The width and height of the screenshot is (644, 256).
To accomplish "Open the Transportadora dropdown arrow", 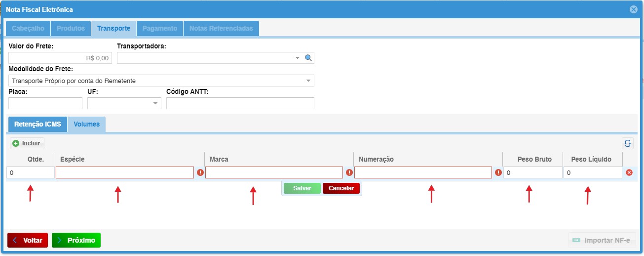I will [298, 58].
